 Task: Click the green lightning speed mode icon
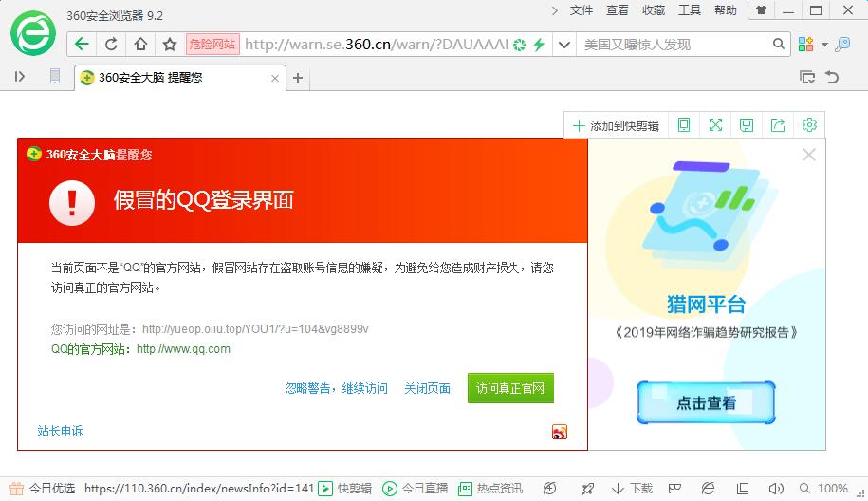coord(539,45)
